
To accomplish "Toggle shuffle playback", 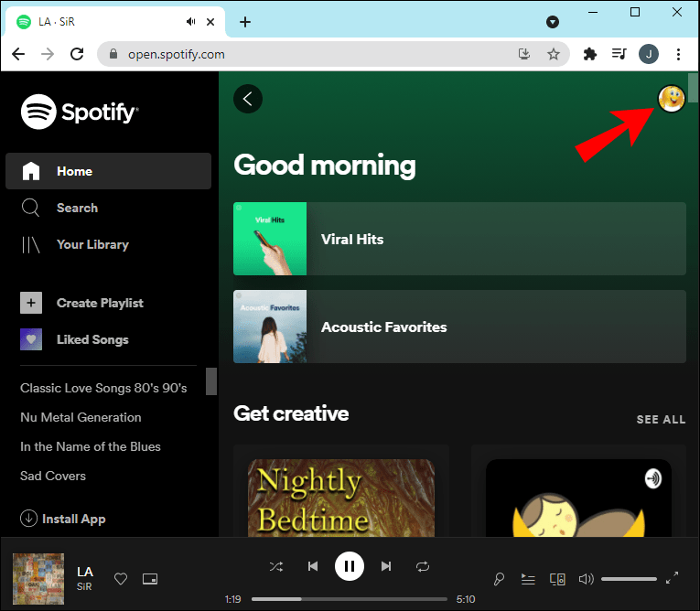I will pos(276,567).
